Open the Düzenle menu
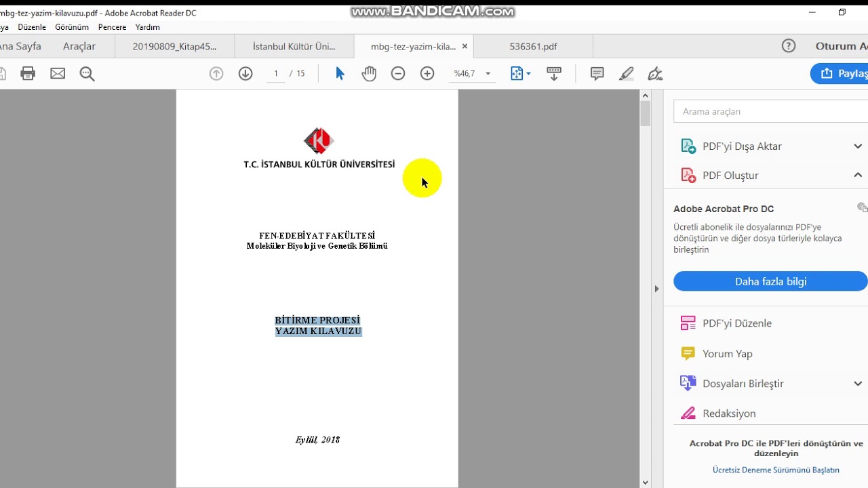 (x=32, y=27)
